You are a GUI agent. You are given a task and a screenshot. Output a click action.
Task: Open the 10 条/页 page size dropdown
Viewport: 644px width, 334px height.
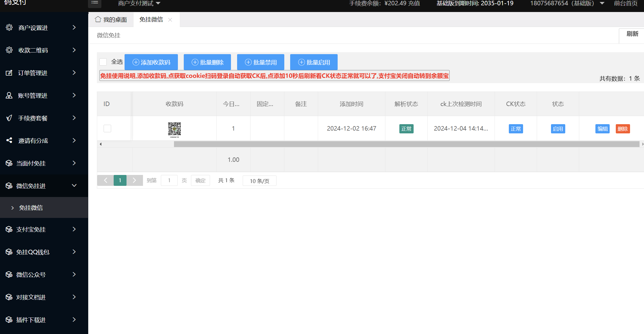pyautogui.click(x=259, y=181)
